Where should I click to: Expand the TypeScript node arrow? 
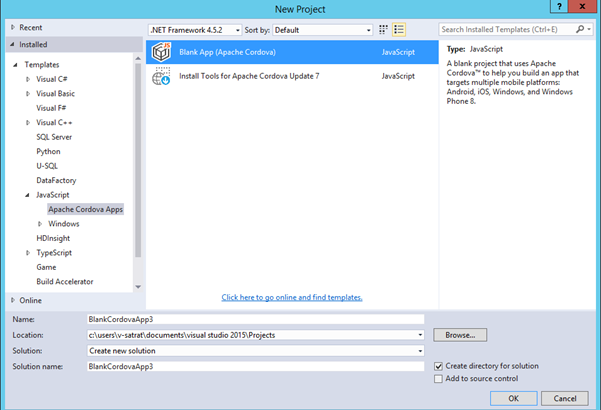click(x=28, y=253)
